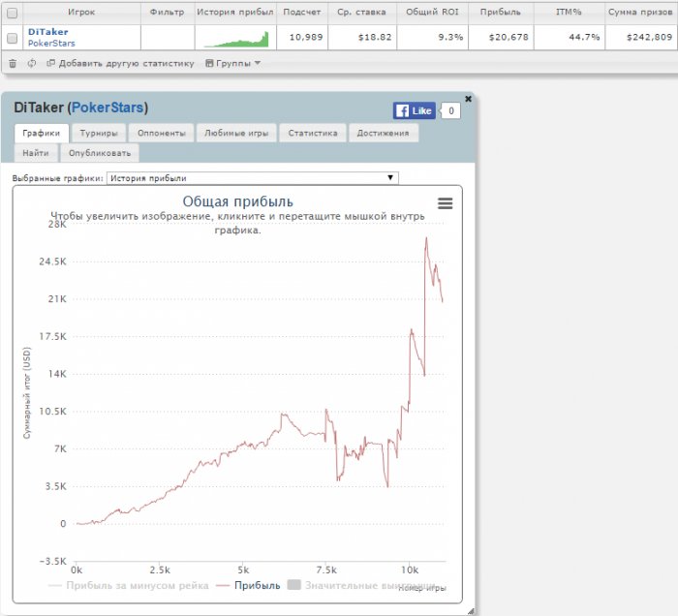This screenshot has height=616, width=678.
Task: Open the chart hamburger menu icon
Action: [445, 203]
